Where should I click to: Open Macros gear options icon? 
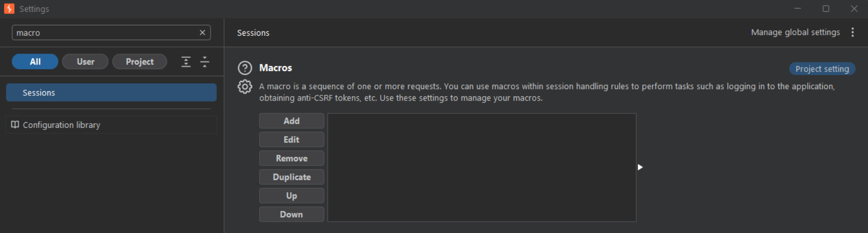245,87
